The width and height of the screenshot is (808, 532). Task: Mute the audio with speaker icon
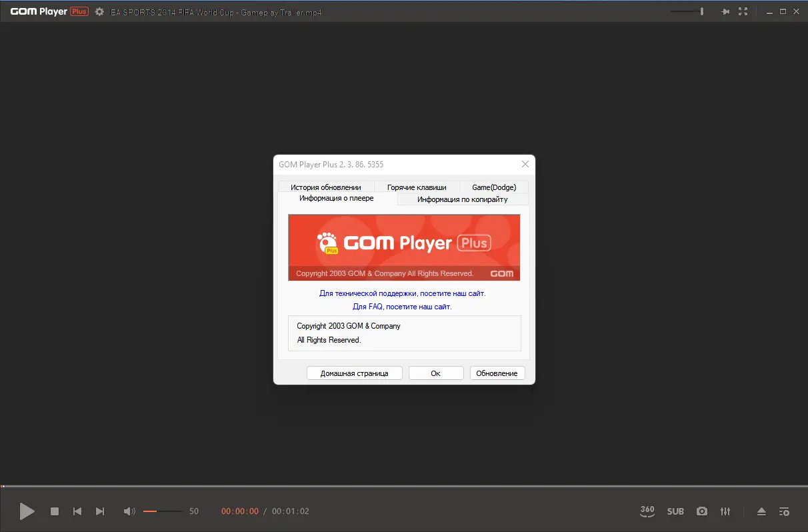point(129,511)
